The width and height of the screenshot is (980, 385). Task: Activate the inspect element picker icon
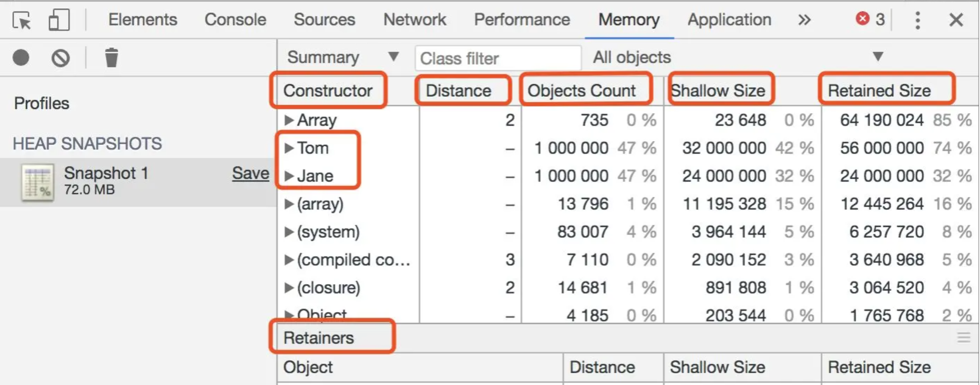pos(22,20)
